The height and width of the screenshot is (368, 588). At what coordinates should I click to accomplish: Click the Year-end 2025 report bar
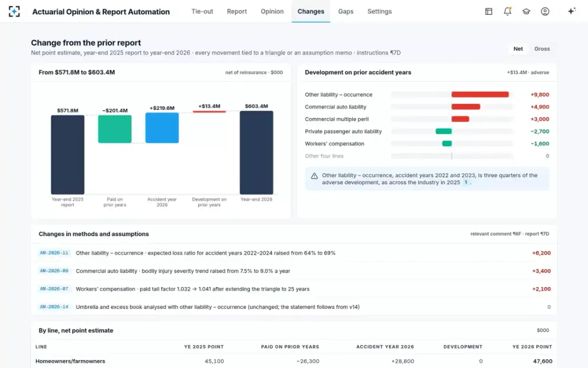tap(68, 155)
